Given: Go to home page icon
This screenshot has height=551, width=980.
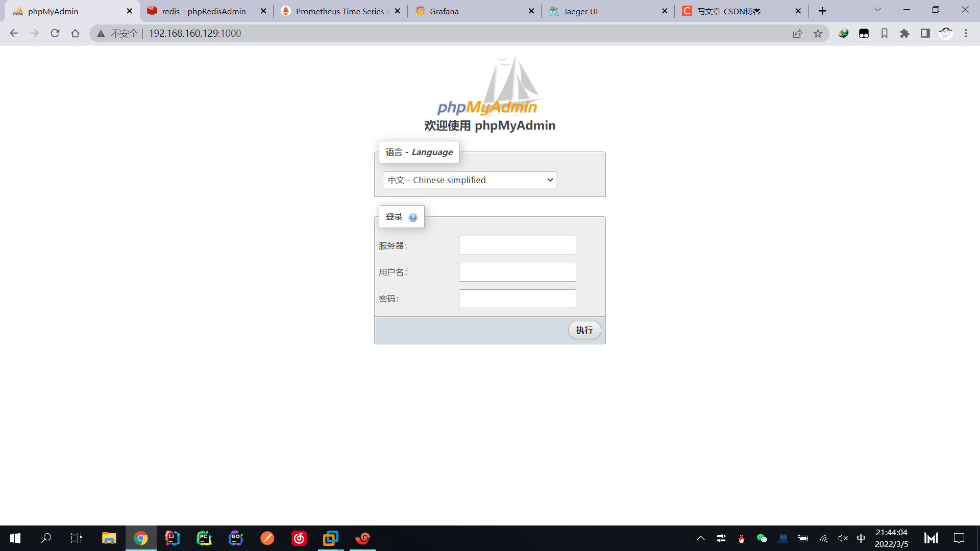Looking at the screenshot, I should point(76,34).
